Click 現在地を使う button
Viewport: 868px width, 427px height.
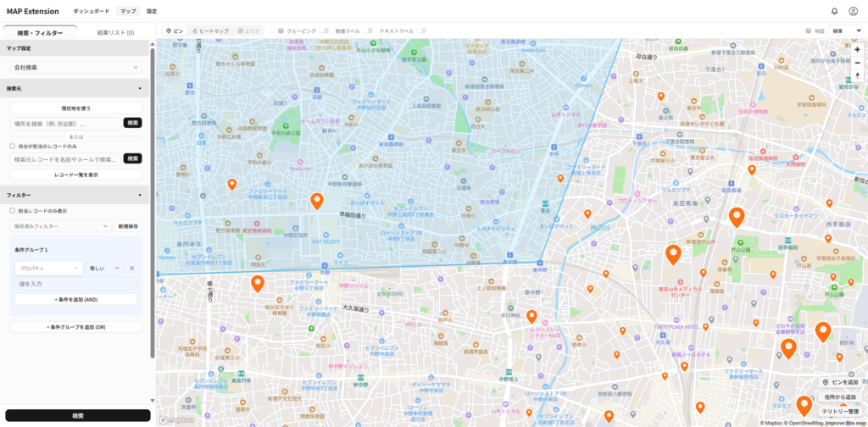coord(75,108)
